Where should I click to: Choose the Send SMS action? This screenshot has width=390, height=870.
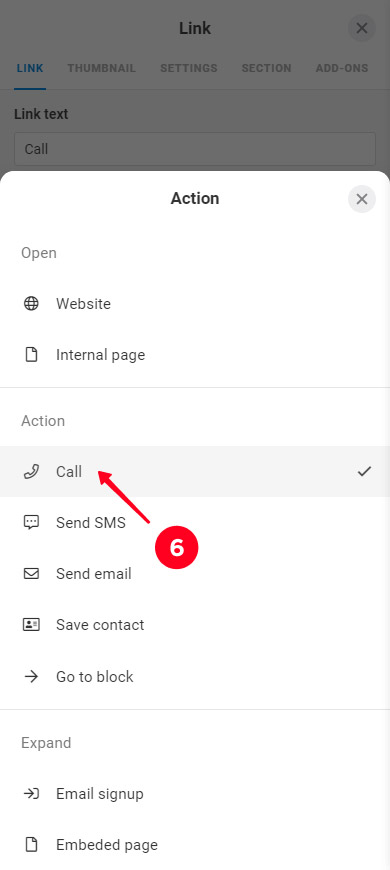[195, 523]
